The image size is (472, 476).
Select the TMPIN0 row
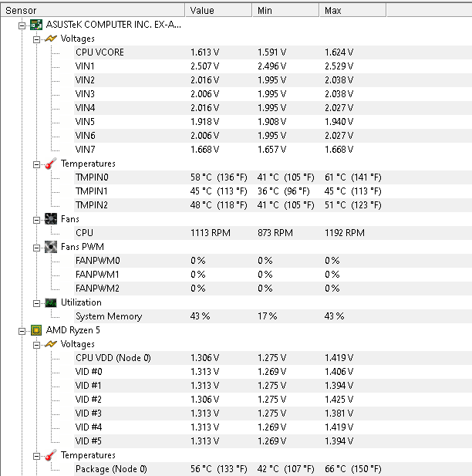coord(272,177)
